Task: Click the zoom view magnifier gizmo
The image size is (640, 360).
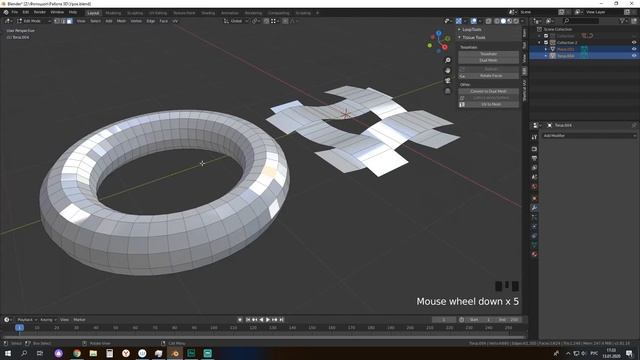Action: pos(448,60)
